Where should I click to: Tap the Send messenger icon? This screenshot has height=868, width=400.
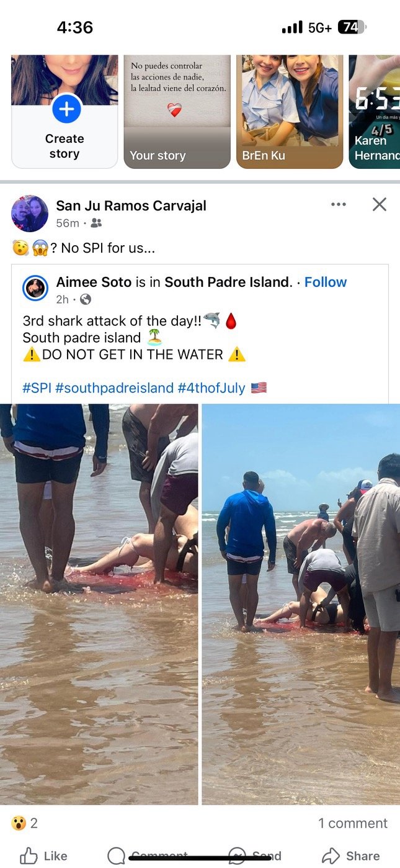[237, 856]
